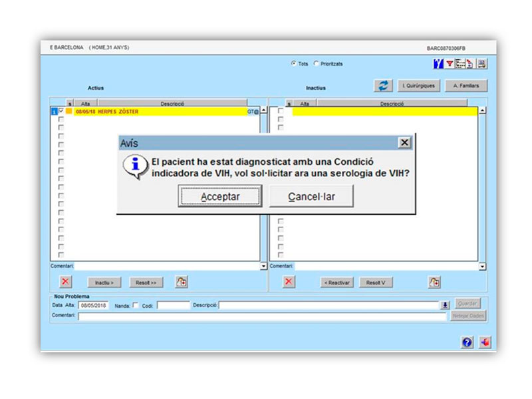Select the Prioritzats radio button
The height and width of the screenshot is (399, 532).
tap(316, 64)
